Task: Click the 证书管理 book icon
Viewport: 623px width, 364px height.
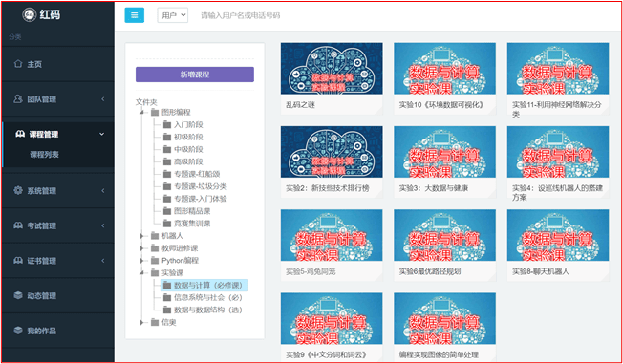Action: click(x=18, y=260)
